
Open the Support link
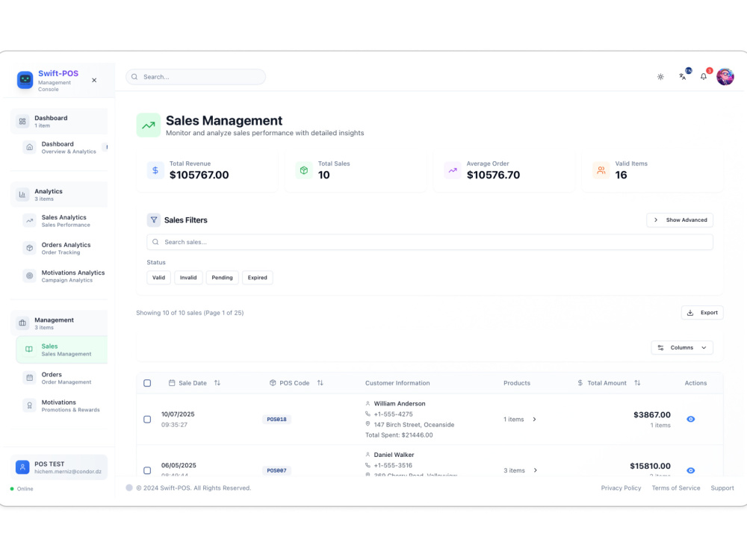tap(722, 488)
